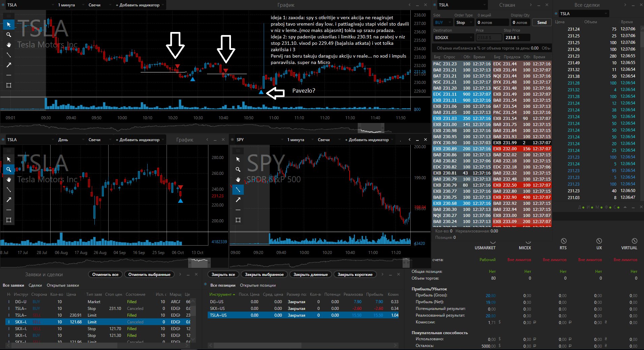Viewport: 644px width, 350px height.
Task: Click 'Отменить выбранные' button
Action: pos(149,275)
